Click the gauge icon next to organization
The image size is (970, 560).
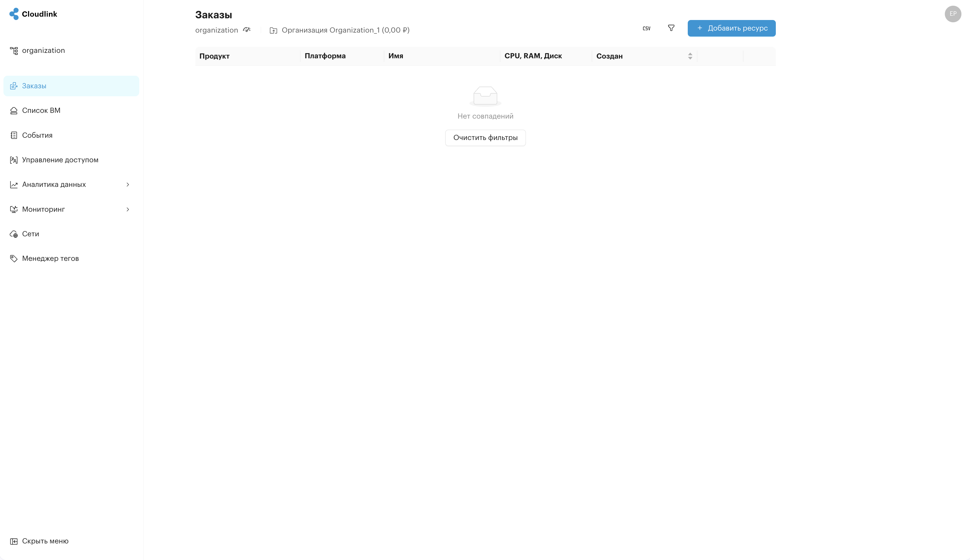coord(247,30)
